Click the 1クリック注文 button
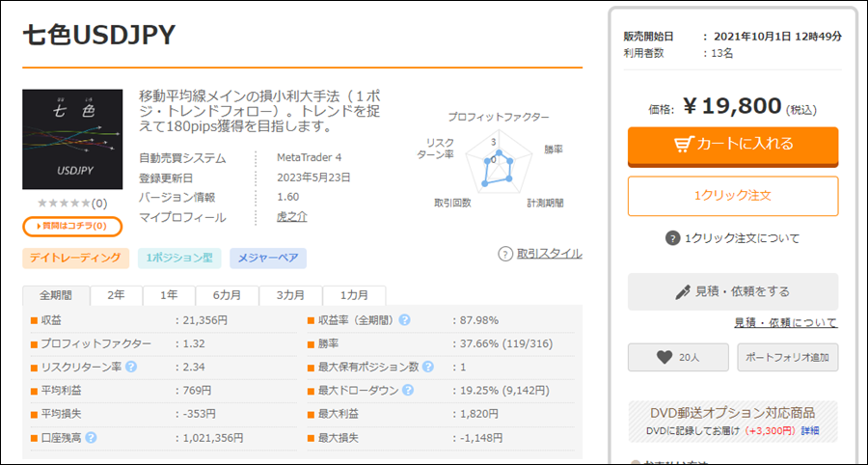Viewport: 868px width, 465px height. [733, 196]
